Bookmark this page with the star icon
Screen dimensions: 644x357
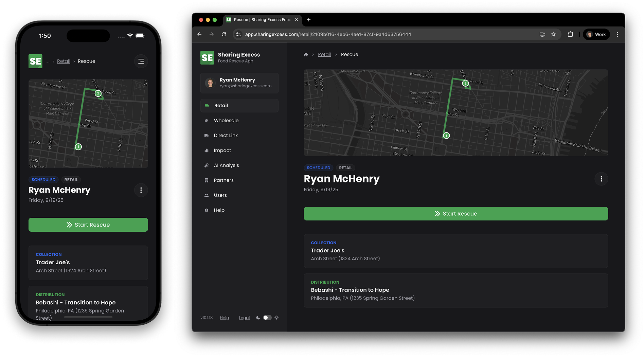pos(553,34)
